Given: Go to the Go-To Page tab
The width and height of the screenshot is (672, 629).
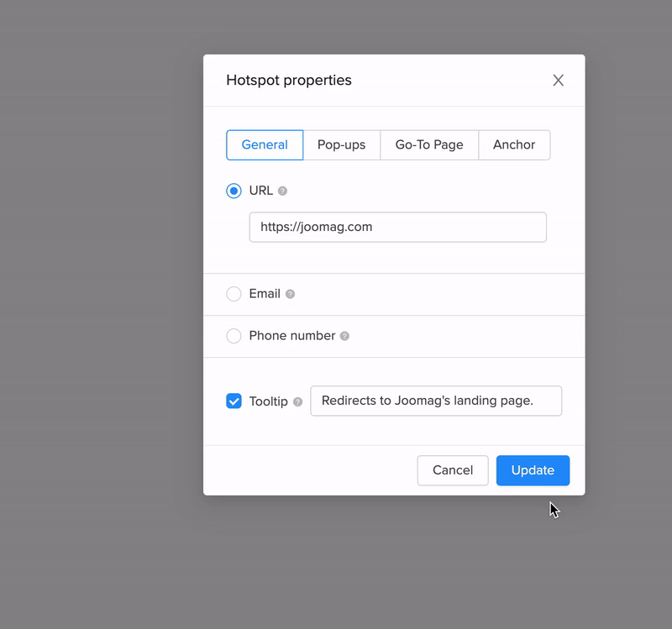Looking at the screenshot, I should (x=429, y=144).
